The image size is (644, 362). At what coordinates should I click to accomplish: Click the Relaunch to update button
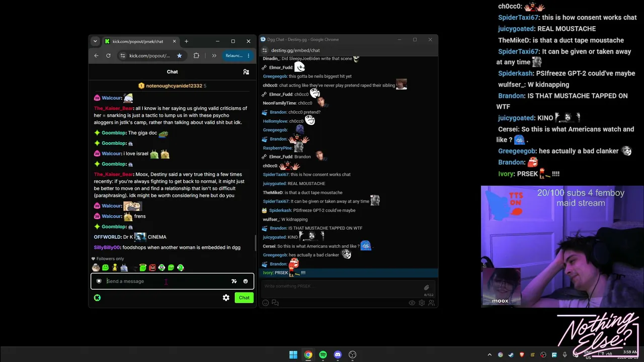pyautogui.click(x=234, y=56)
